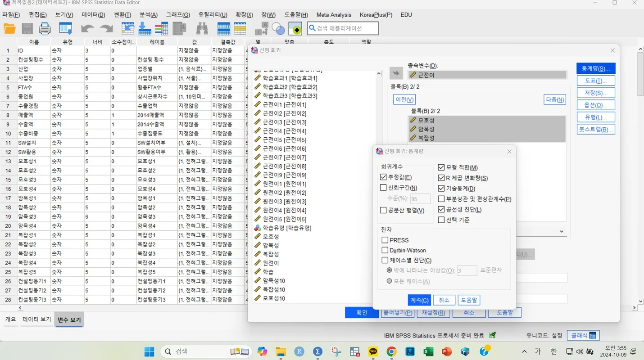This screenshot has height=360, width=644.
Task: Uncheck the 기술통계(D) checkbox
Action: click(x=441, y=189)
